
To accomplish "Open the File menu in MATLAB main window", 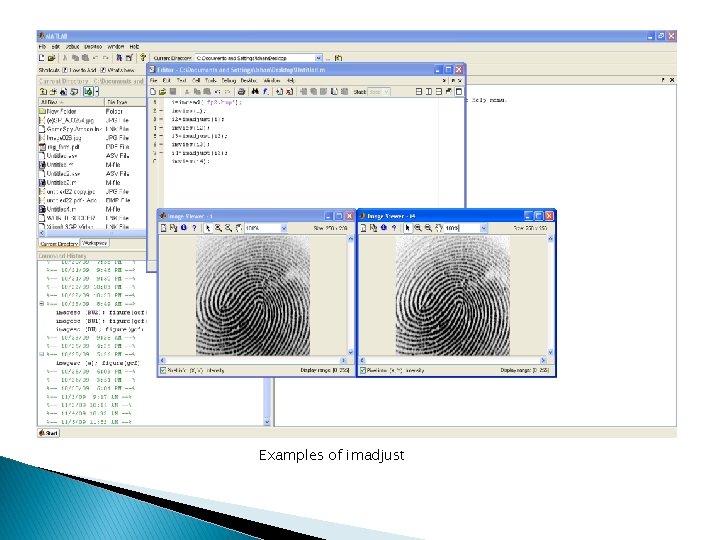I will pos(42,47).
